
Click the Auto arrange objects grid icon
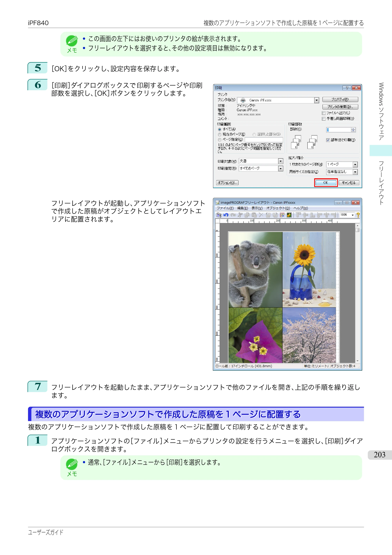coord(282,215)
